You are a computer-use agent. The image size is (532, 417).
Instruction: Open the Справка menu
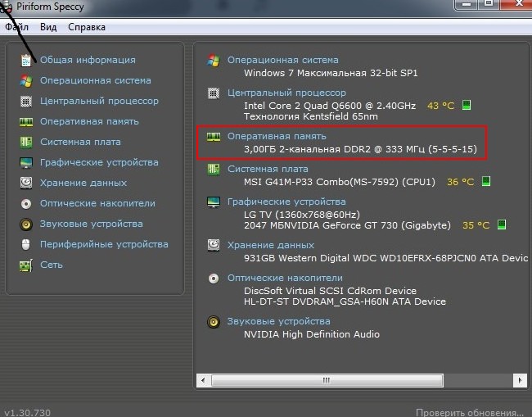tap(87, 27)
